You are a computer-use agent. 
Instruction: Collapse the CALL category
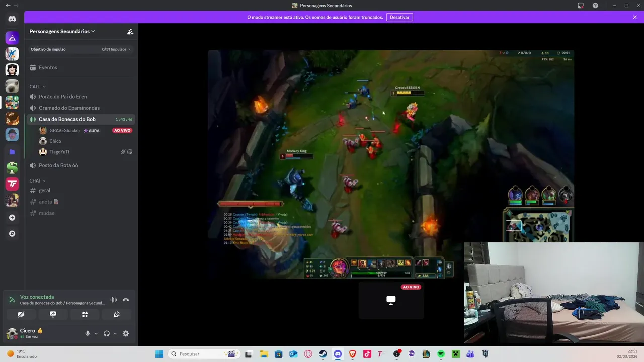tap(37, 87)
